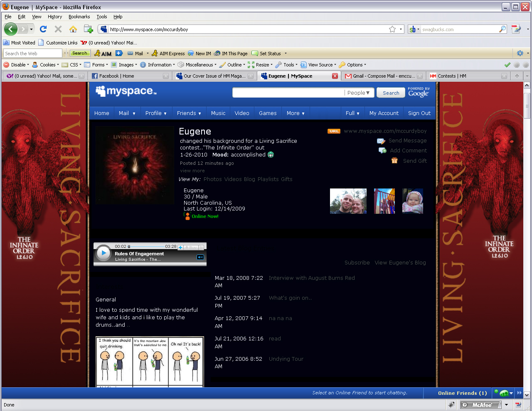The image size is (532, 411).
Task: Click the Send Message envelope icon
Action: coord(381,141)
